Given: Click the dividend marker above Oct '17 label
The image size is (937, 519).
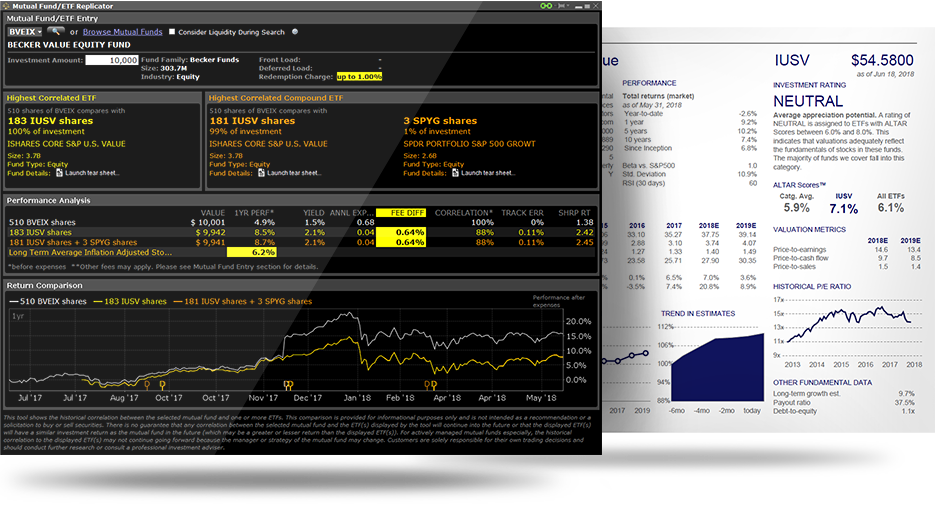Looking at the screenshot, I should coord(162,386).
